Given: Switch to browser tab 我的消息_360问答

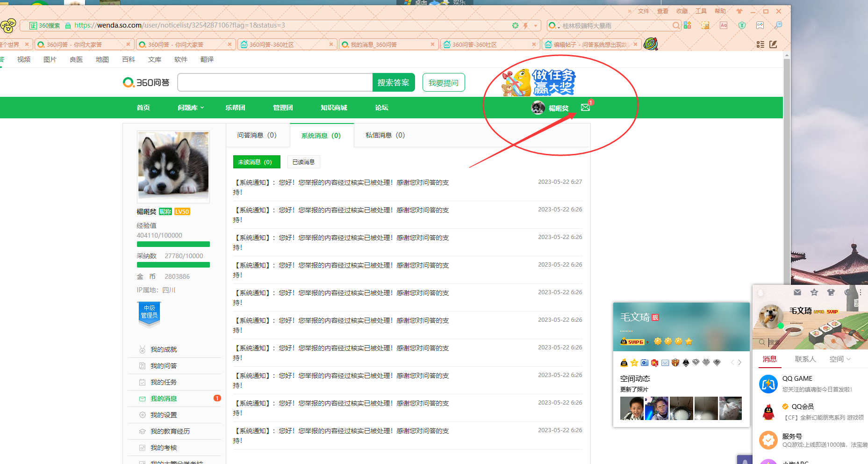Looking at the screenshot, I should tap(387, 44).
